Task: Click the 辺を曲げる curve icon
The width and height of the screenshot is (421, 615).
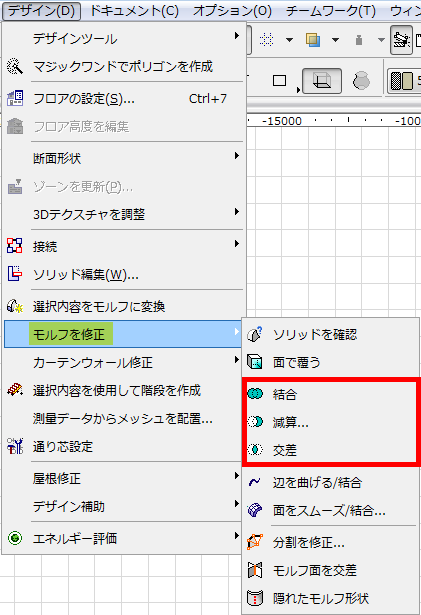Action: (255, 482)
